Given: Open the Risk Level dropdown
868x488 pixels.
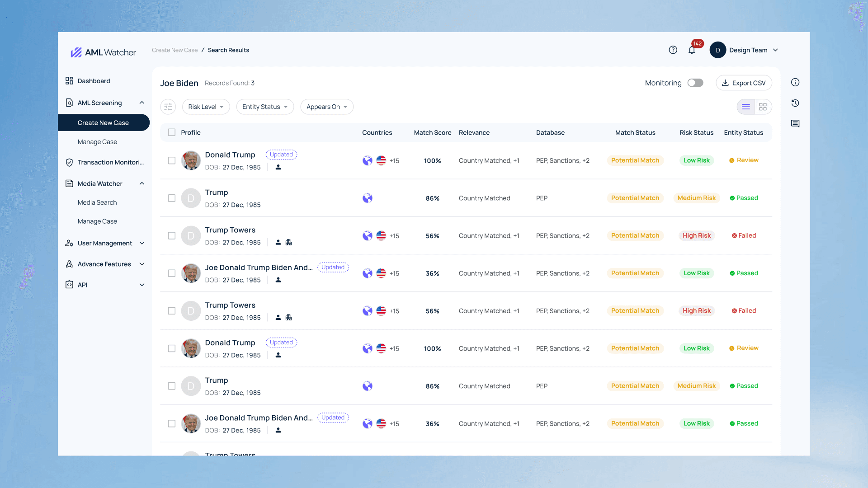Looking at the screenshot, I should point(206,107).
